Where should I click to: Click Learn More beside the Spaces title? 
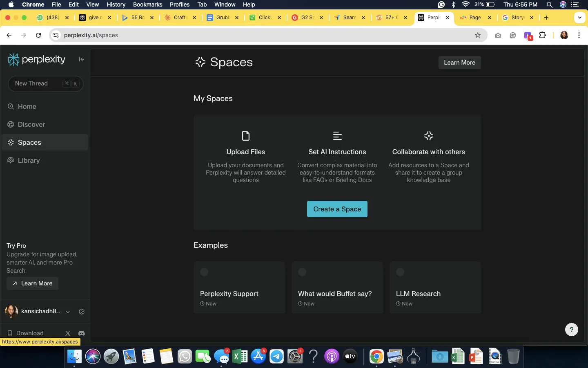point(459,63)
